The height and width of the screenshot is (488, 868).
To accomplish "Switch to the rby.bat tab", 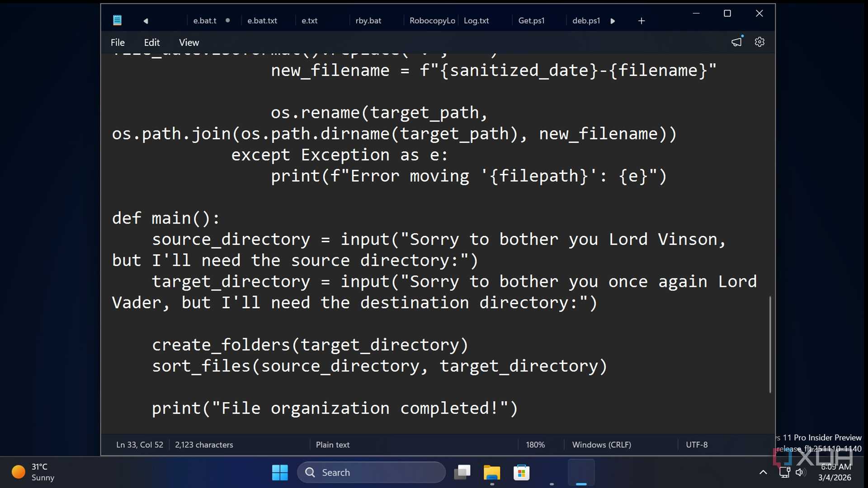I will [368, 21].
